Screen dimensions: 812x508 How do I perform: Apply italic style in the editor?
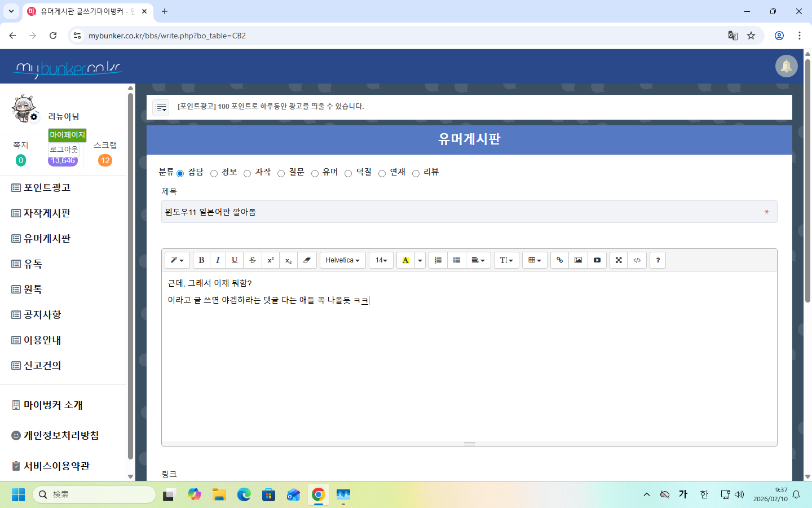[x=218, y=260]
